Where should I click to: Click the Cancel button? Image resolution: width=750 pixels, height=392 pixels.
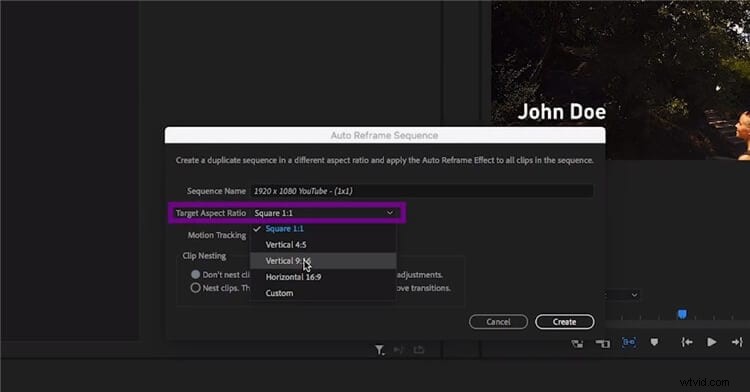coord(498,322)
